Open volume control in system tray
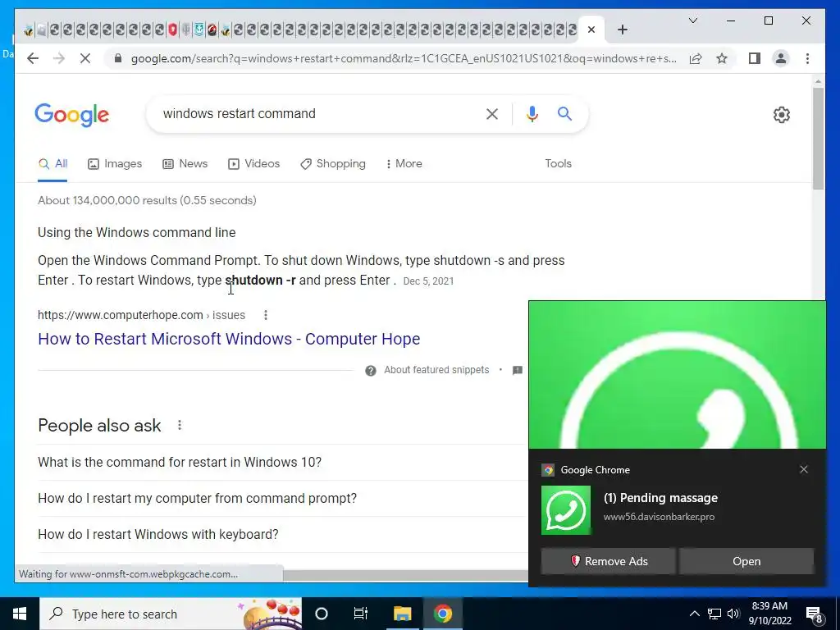Image resolution: width=840 pixels, height=630 pixels. point(733,614)
